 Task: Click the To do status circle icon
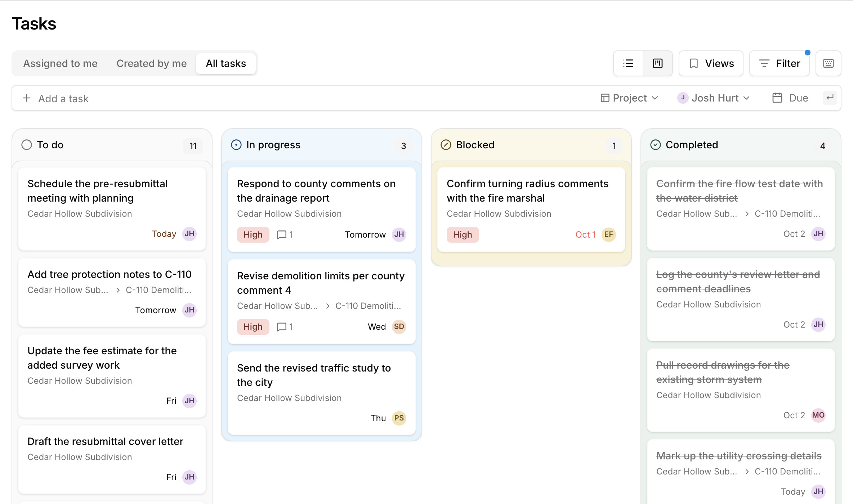point(27,145)
